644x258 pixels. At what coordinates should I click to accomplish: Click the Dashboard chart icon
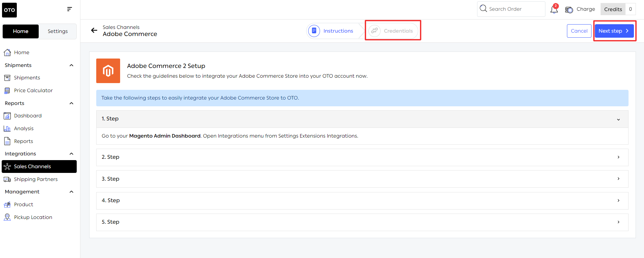7,116
